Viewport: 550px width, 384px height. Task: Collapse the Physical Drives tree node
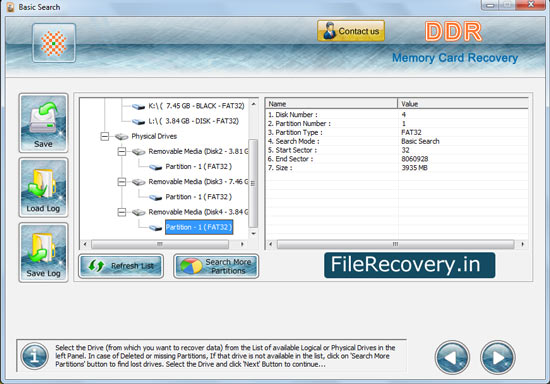click(x=105, y=136)
